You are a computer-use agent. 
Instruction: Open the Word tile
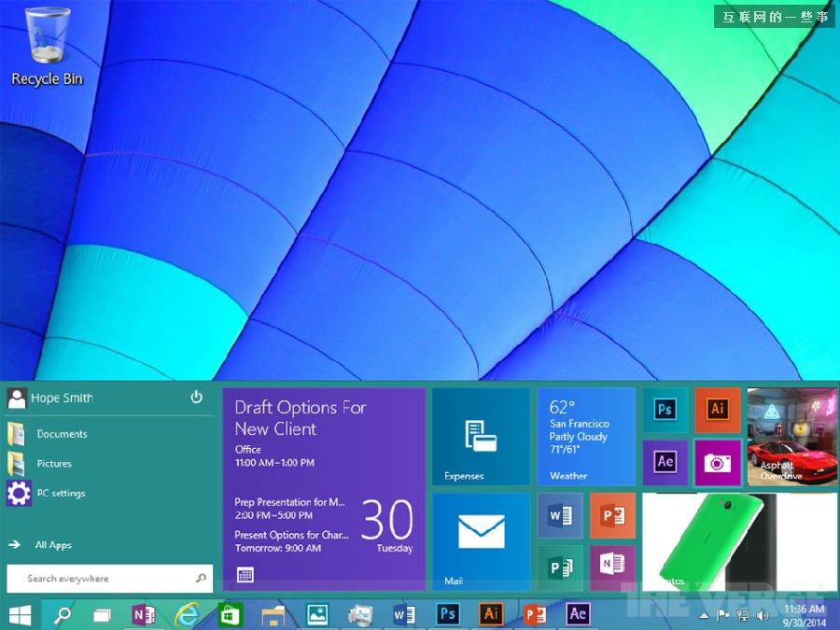560,515
